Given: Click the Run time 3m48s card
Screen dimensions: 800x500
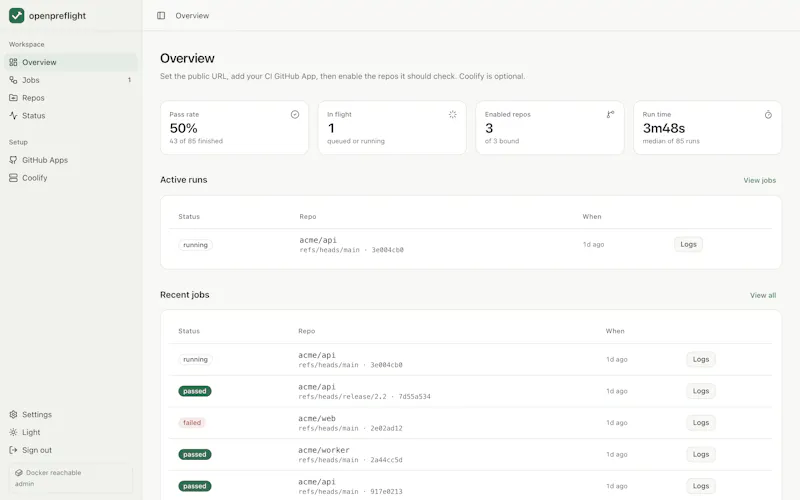Looking at the screenshot, I should [x=707, y=128].
